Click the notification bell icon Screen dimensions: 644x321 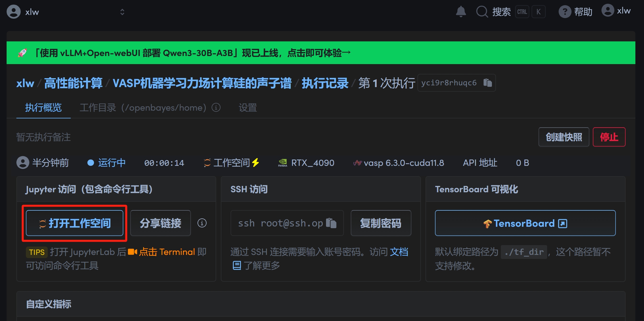461,11
